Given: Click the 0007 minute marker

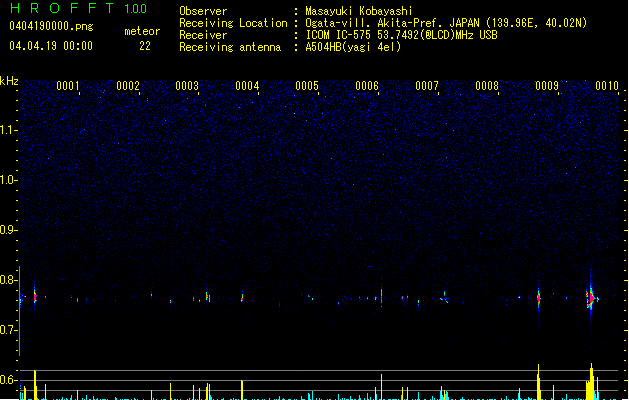Looking at the screenshot, I should click(x=427, y=86).
